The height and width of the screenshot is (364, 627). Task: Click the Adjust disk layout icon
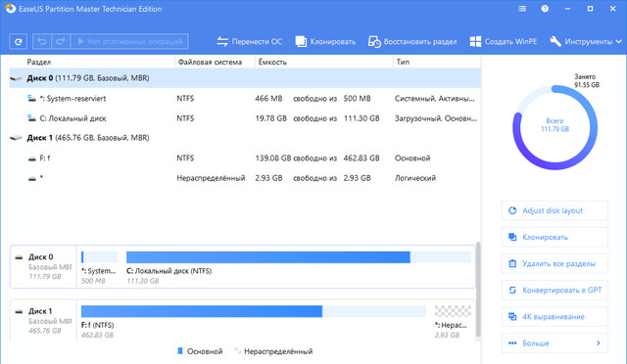512,210
